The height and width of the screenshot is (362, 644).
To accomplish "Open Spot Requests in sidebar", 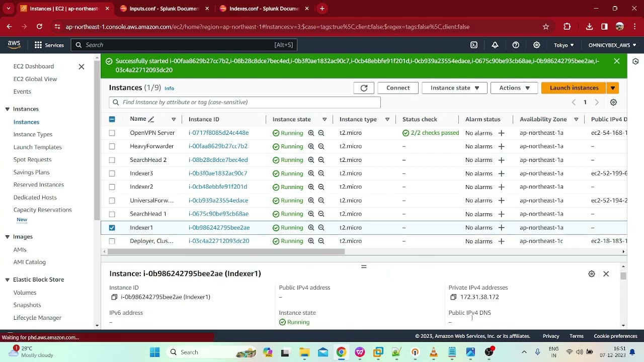I will tap(32, 159).
